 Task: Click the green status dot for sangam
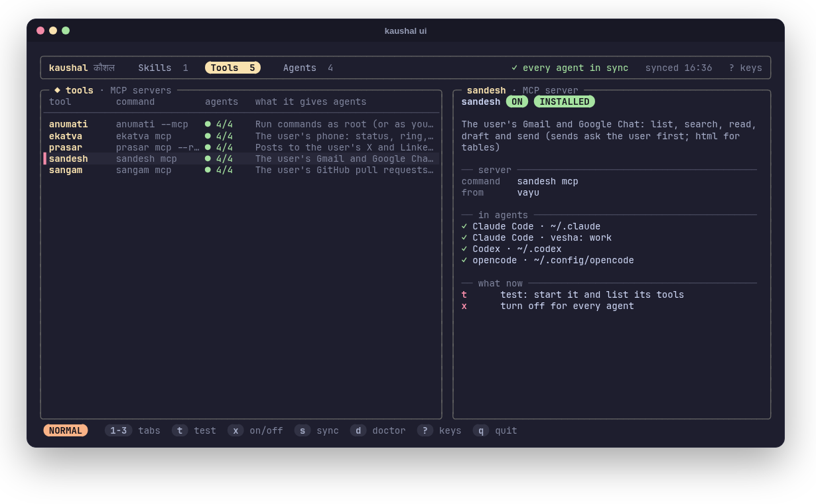tap(208, 170)
